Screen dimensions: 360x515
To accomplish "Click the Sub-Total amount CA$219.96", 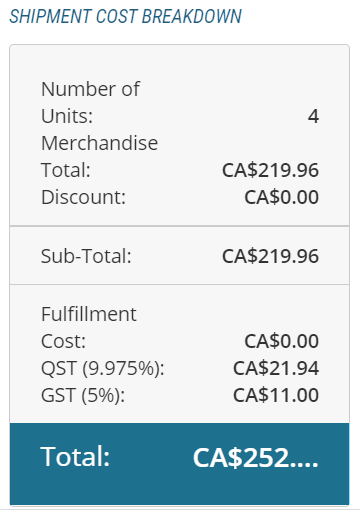I will point(270,256).
